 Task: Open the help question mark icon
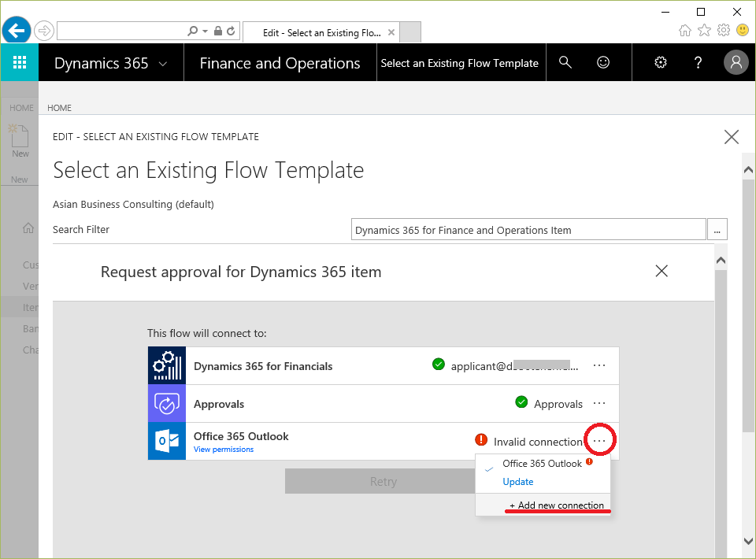pos(698,62)
